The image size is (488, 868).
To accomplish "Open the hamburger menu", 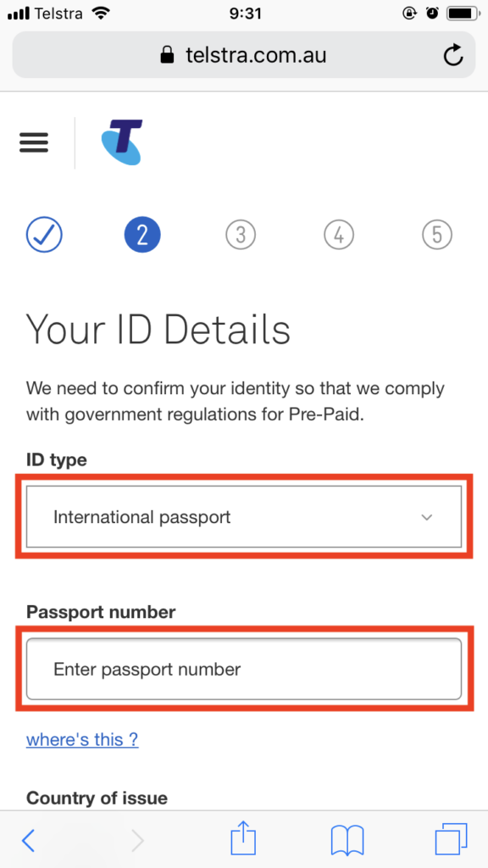I will coord(34,142).
